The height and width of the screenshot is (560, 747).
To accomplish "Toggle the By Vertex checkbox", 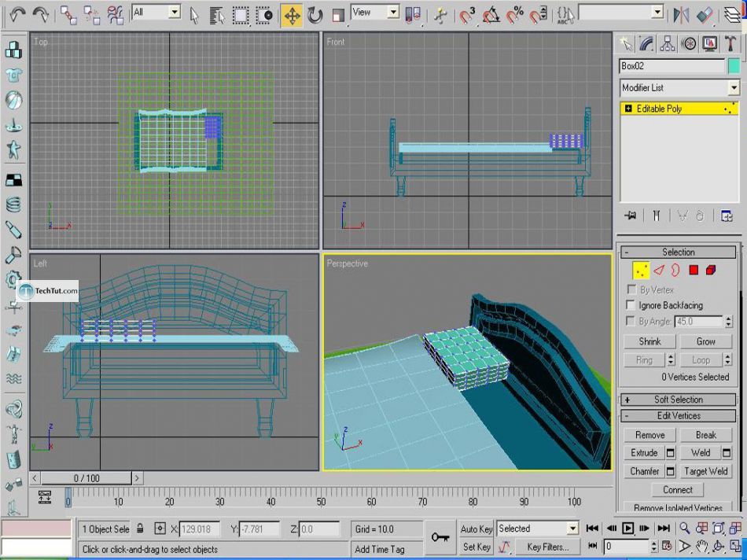I will pos(632,289).
